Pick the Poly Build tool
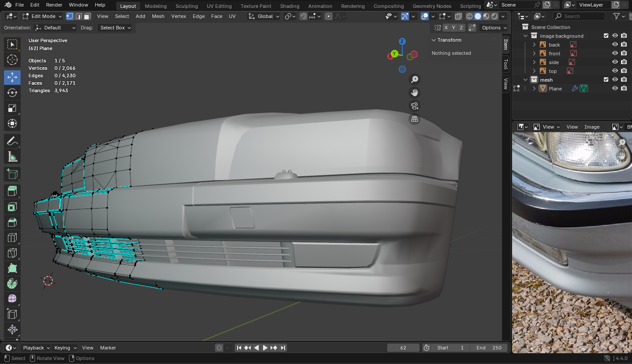Viewport: 632px width, 364px height. [x=12, y=268]
